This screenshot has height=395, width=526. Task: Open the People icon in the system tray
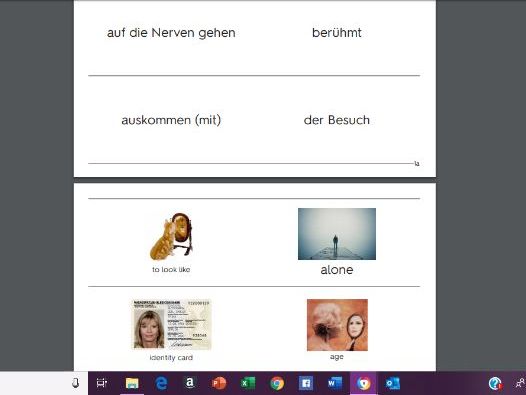point(520,383)
